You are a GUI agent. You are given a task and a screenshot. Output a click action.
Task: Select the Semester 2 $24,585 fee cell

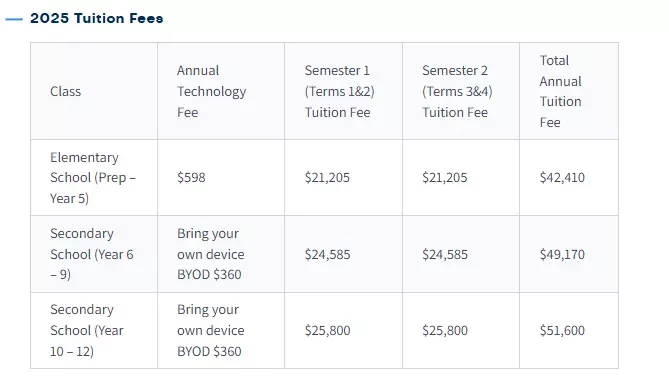[461, 254]
